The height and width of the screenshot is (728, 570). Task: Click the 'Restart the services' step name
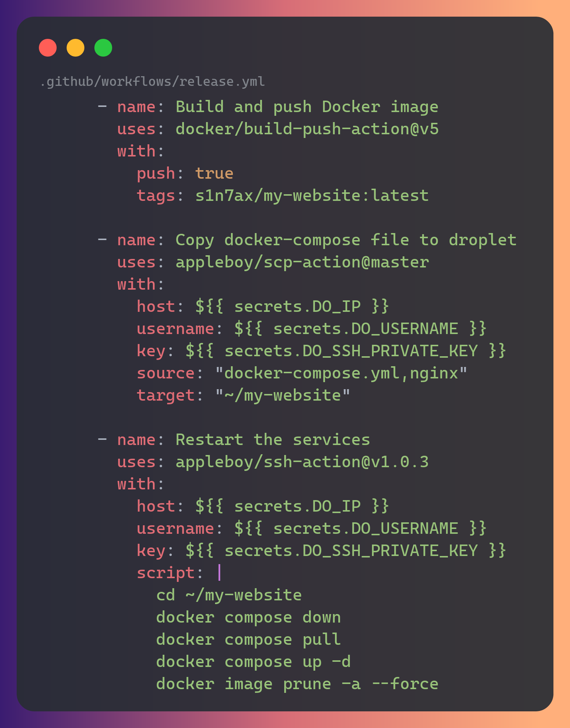pyautogui.click(x=273, y=440)
